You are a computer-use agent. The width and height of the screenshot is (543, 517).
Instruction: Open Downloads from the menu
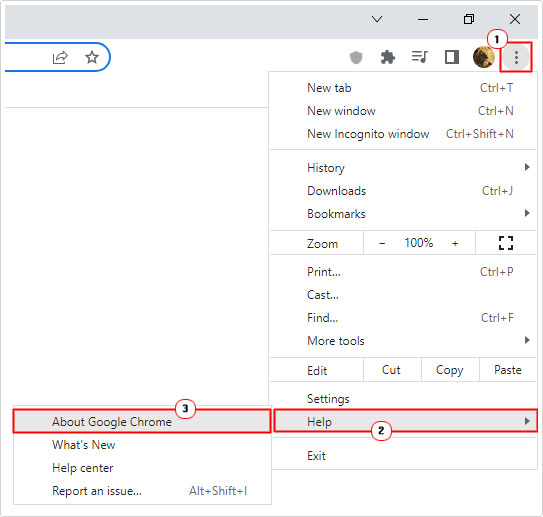(x=403, y=191)
